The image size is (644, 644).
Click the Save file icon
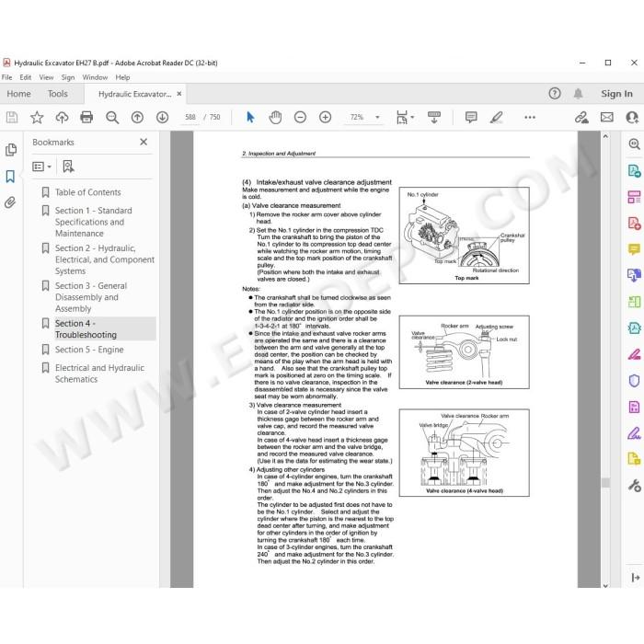pyautogui.click(x=12, y=118)
